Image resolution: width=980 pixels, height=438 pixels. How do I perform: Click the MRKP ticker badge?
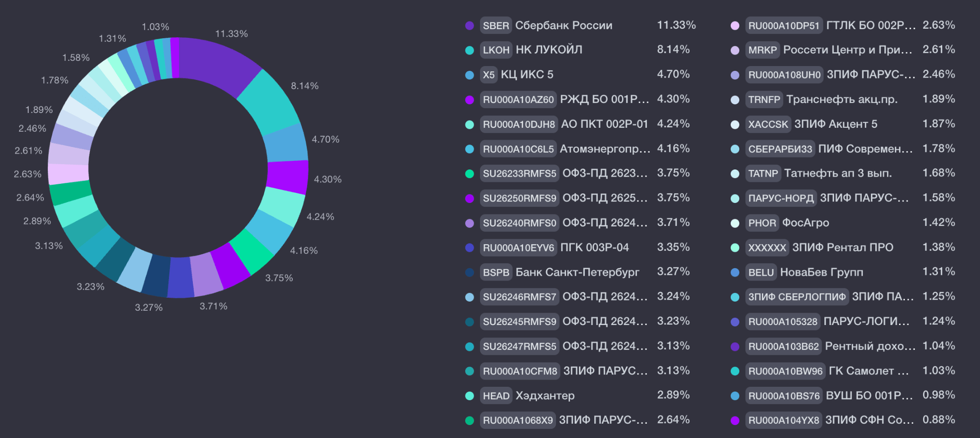[763, 50]
